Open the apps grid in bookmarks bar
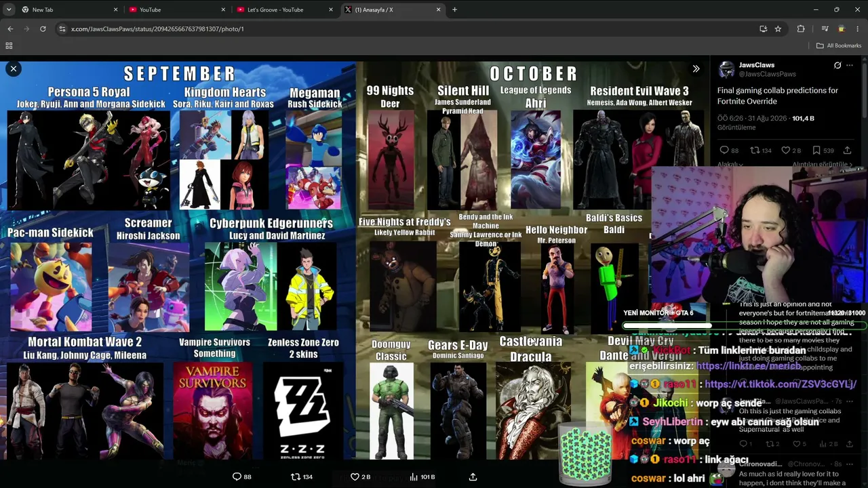The height and width of the screenshot is (488, 868). [x=9, y=45]
